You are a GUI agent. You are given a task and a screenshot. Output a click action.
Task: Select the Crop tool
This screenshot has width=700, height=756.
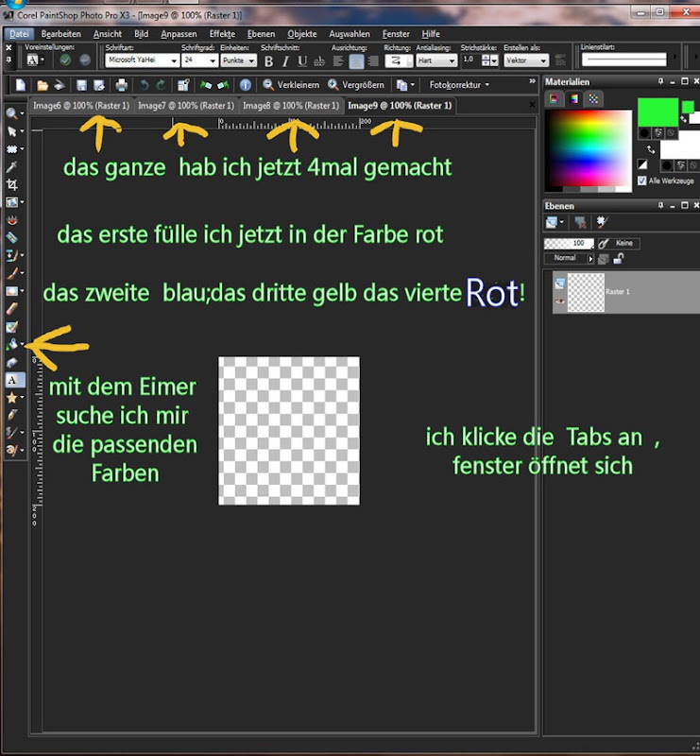pyautogui.click(x=12, y=184)
